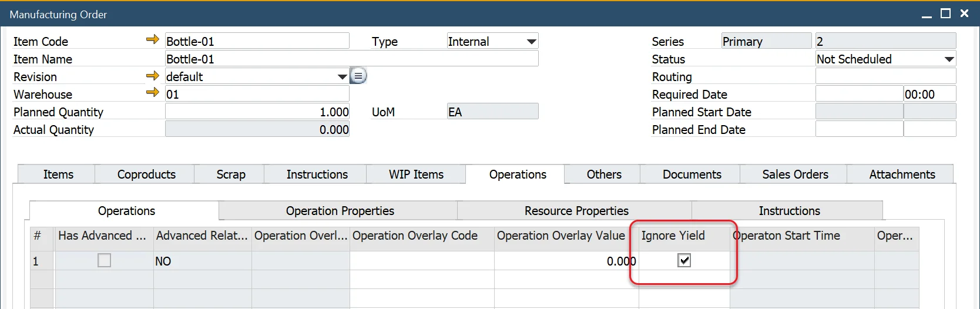The height and width of the screenshot is (309, 980).
Task: Click the Required Date field
Action: pyautogui.click(x=859, y=94)
